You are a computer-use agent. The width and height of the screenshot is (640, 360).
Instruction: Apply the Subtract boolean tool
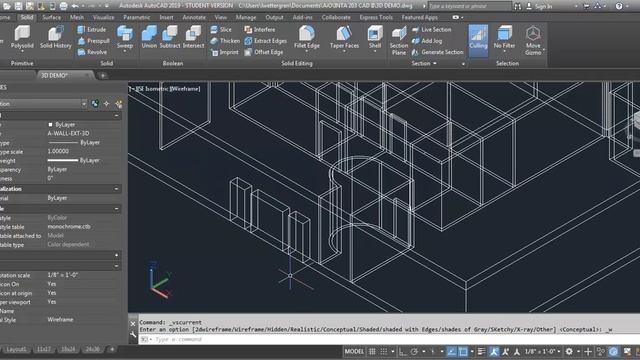(170, 37)
